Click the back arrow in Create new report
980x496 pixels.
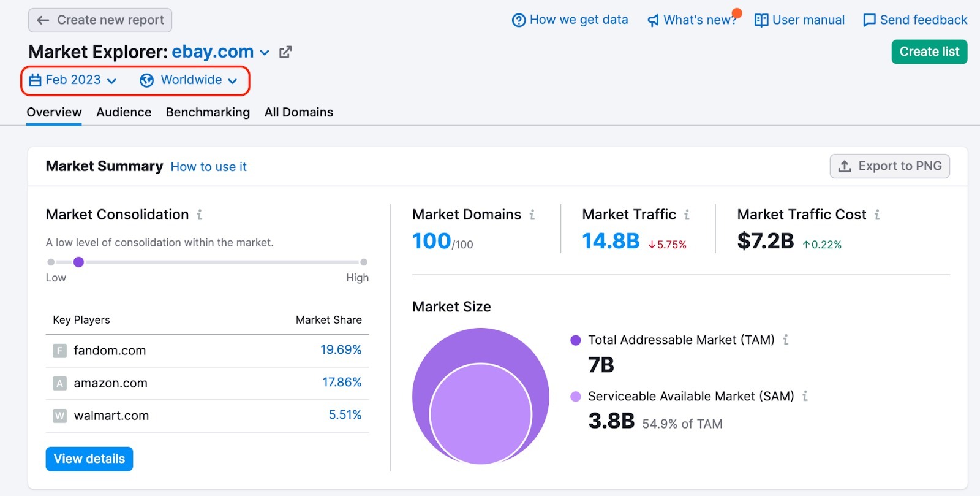tap(43, 20)
